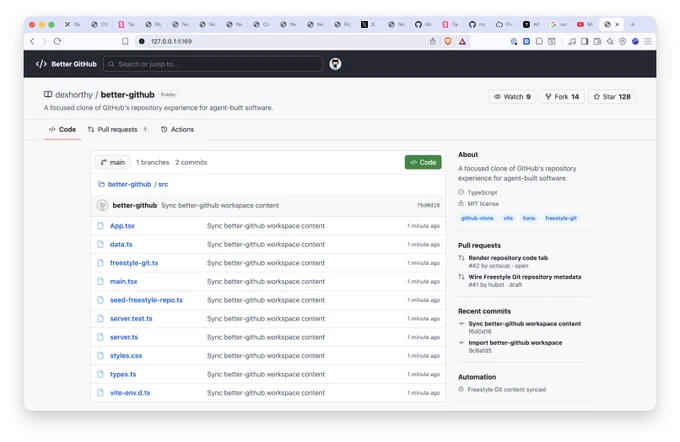Reload the page with refresh icon

coord(57,41)
